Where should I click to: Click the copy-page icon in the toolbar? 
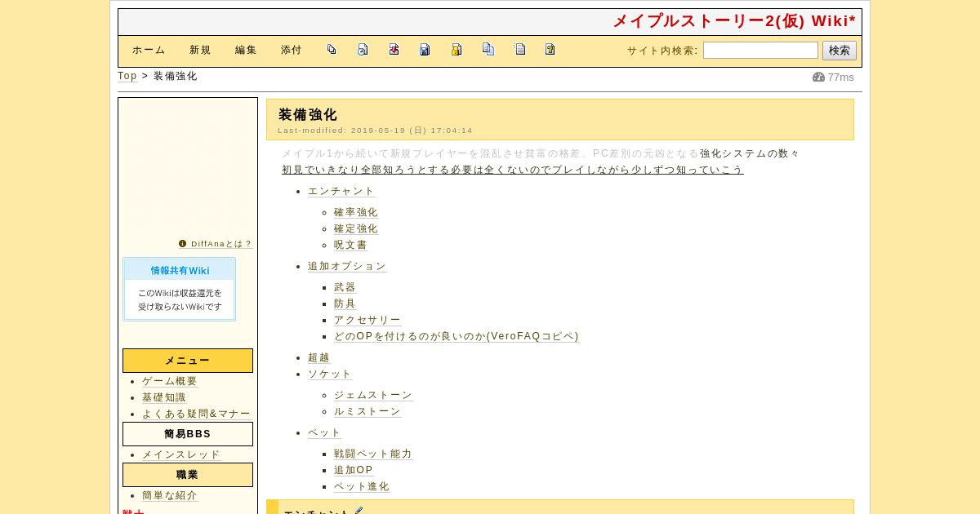coord(332,50)
